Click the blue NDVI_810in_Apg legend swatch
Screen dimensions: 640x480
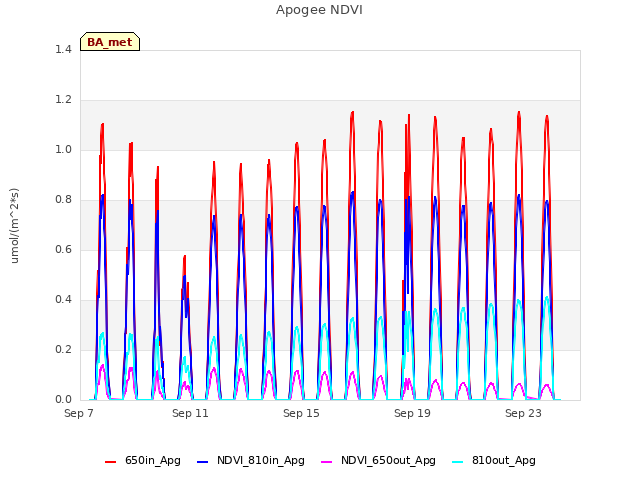pyautogui.click(x=202, y=462)
